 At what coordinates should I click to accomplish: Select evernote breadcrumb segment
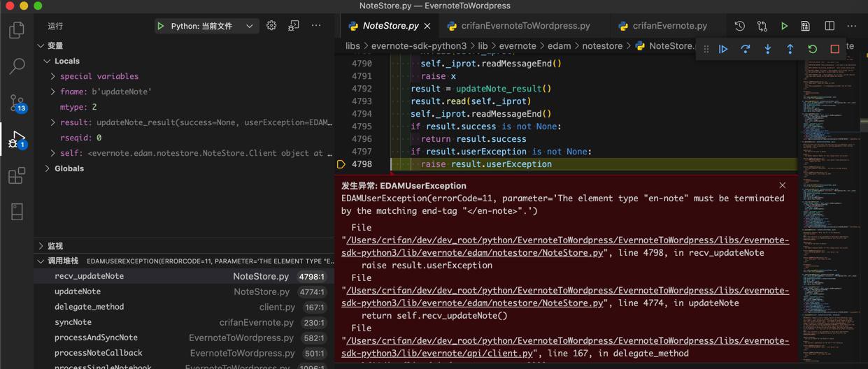[x=518, y=46]
